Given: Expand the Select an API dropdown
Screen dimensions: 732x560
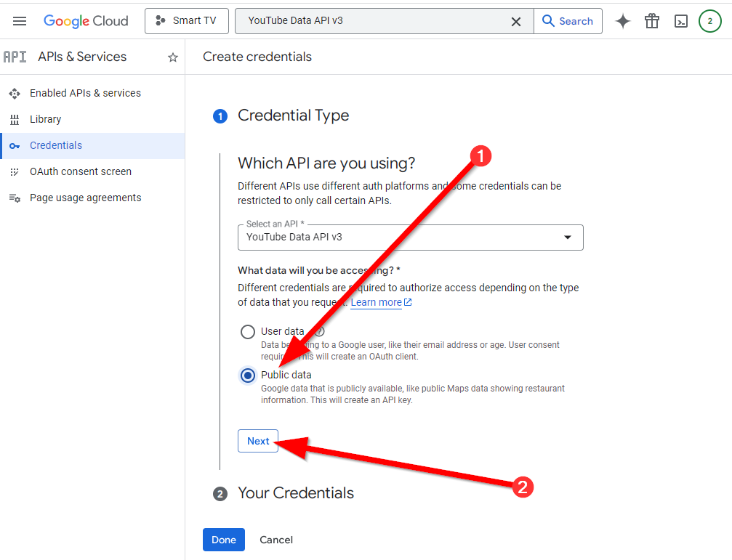Looking at the screenshot, I should point(411,238).
